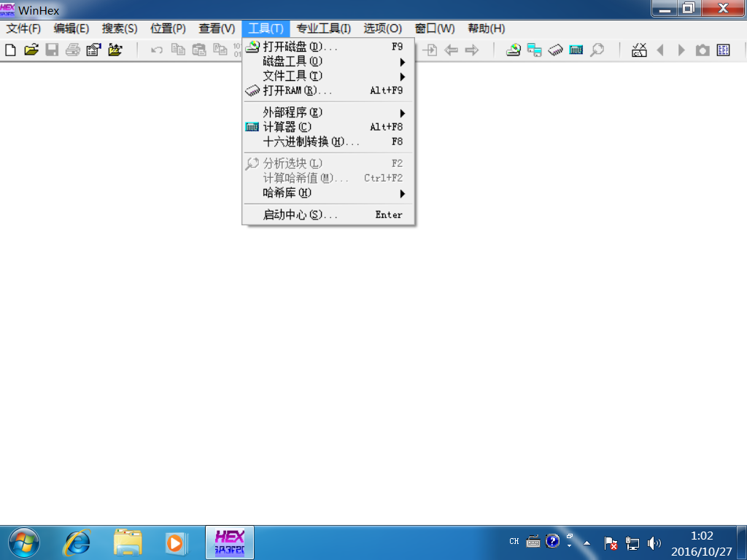
Task: Click the data table grid icon
Action: tap(723, 50)
